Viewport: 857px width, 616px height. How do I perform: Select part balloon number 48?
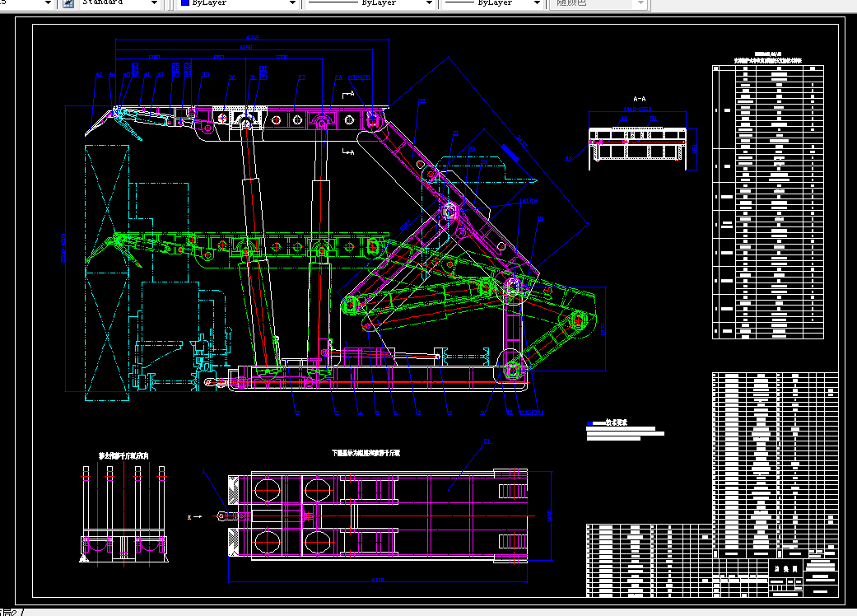[x=568, y=158]
